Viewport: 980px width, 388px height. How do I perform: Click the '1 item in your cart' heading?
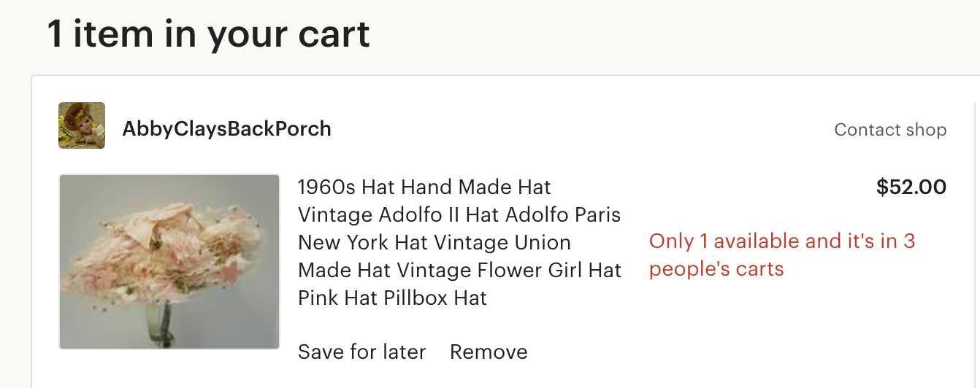209,34
